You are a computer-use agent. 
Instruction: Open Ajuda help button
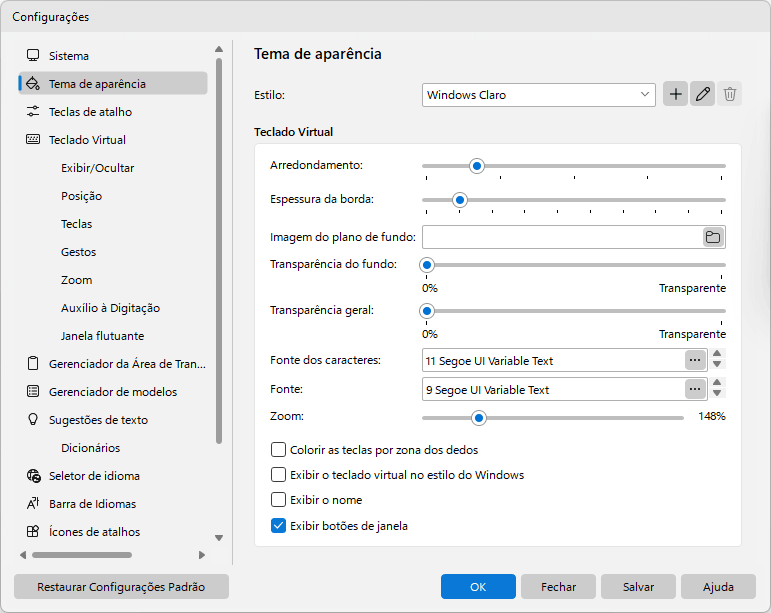[x=718, y=586]
